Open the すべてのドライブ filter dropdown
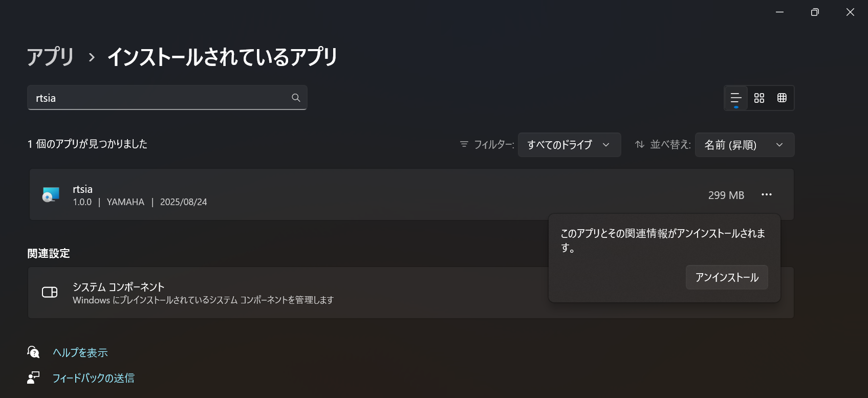Image resolution: width=868 pixels, height=398 pixels. pos(569,145)
